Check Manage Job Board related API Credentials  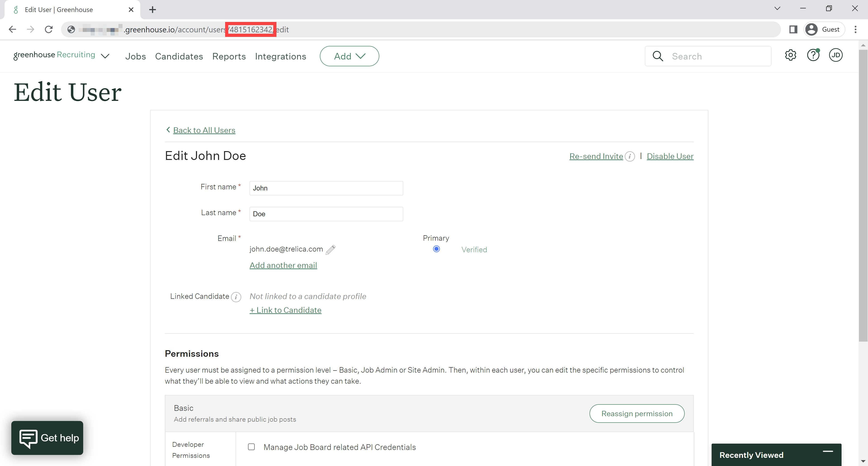click(x=251, y=447)
